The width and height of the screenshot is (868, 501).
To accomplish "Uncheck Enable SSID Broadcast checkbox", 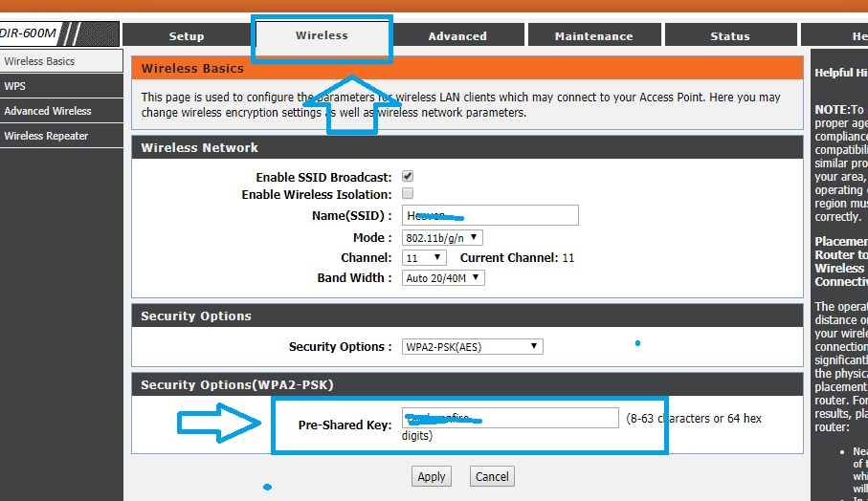I will (408, 177).
